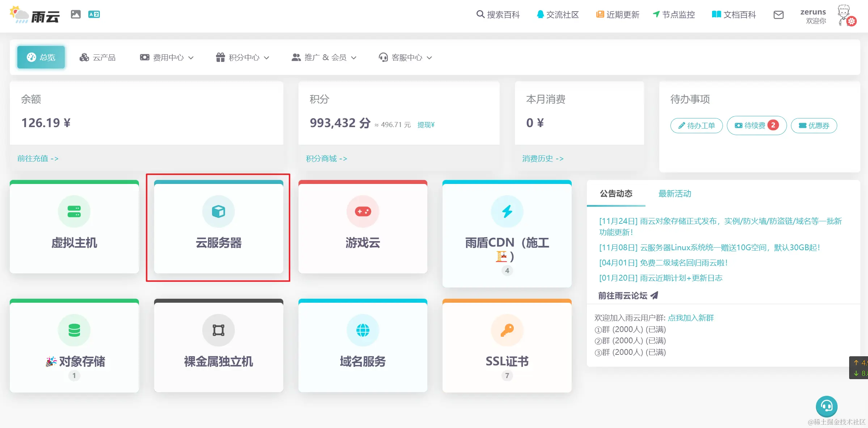The image size is (868, 428).
Task: Select the 云产品 menu item
Action: coord(98,58)
